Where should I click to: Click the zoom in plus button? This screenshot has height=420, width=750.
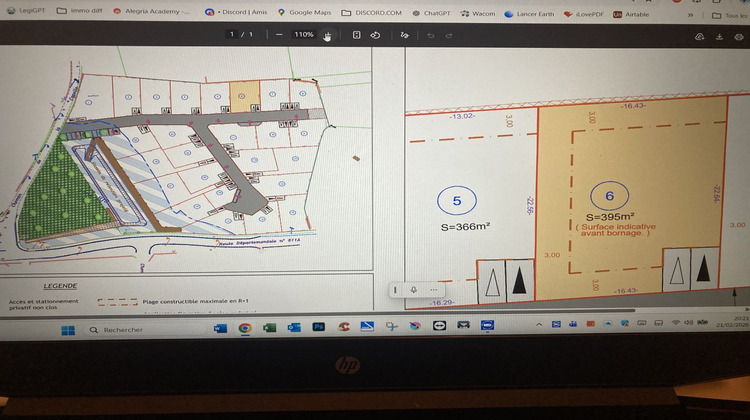point(327,34)
